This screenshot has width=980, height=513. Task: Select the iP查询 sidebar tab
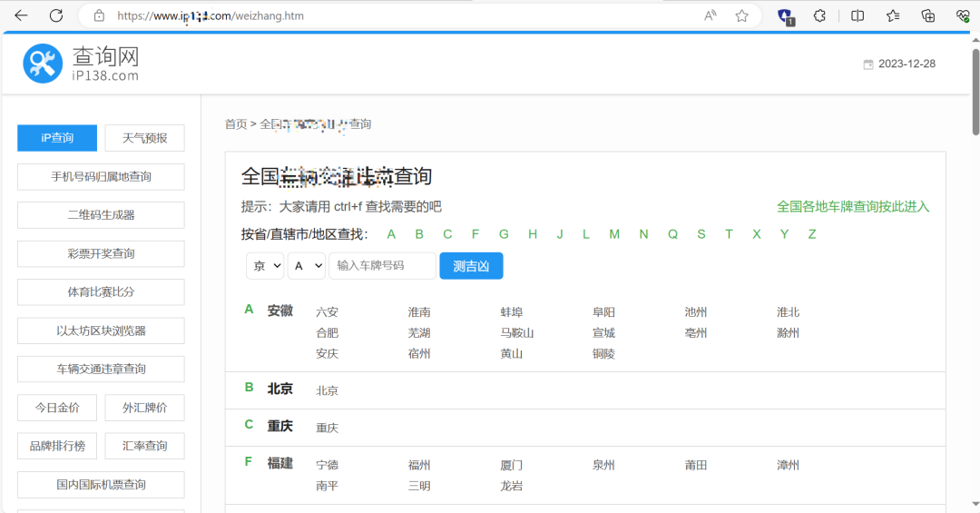pos(57,138)
